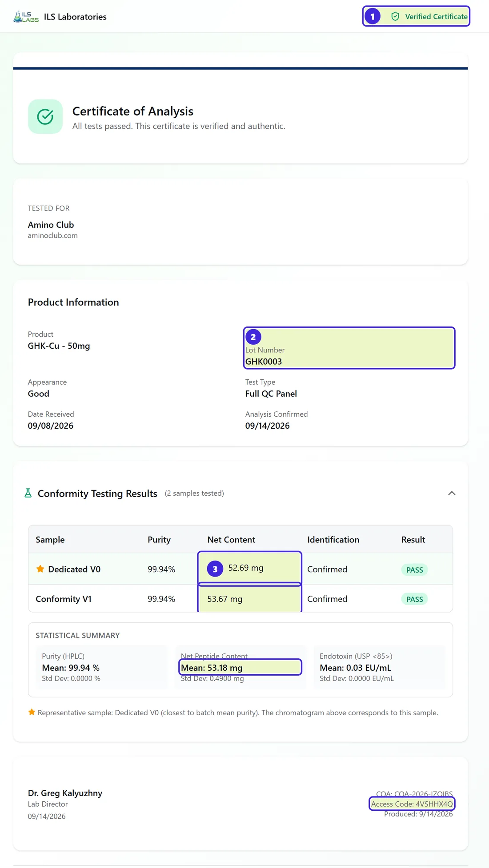489x868 pixels.
Task: Open the aminoclub.com link
Action: click(53, 235)
